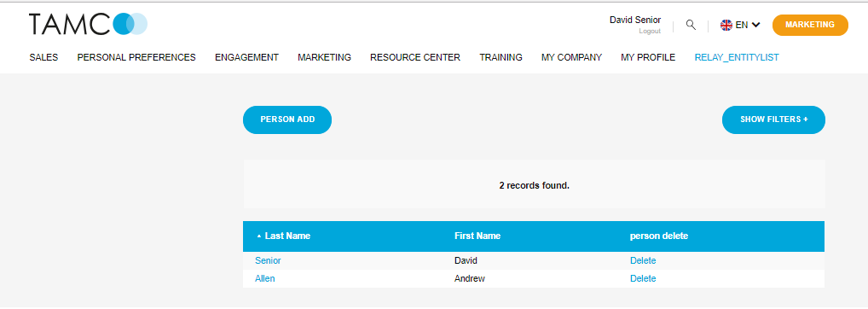Open the MY COMPANY menu
Image resolution: width=868 pixels, height=309 pixels.
[572, 57]
